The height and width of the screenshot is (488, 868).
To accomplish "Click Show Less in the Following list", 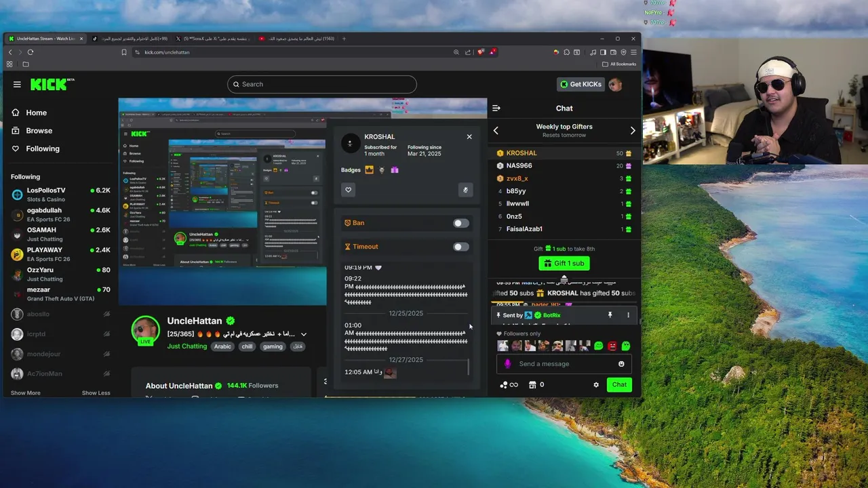I will pyautogui.click(x=96, y=393).
